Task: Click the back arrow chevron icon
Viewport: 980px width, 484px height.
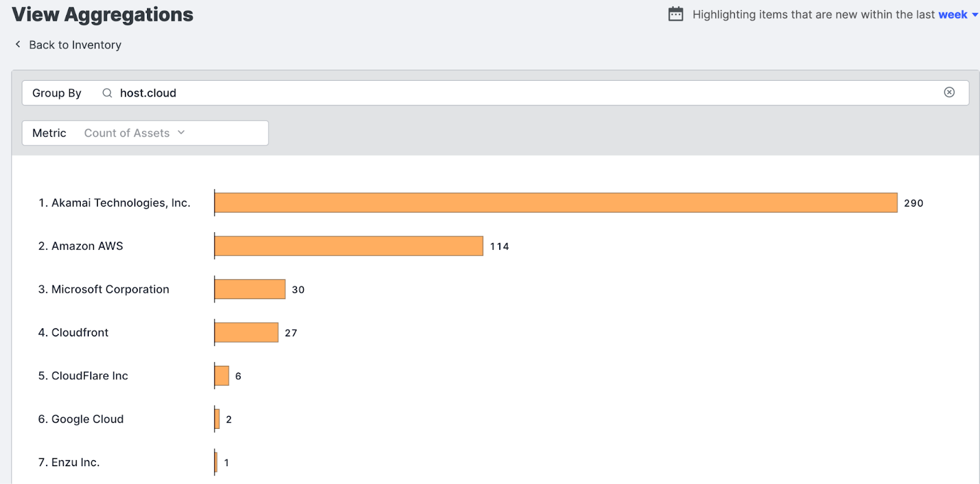Action: click(x=18, y=44)
